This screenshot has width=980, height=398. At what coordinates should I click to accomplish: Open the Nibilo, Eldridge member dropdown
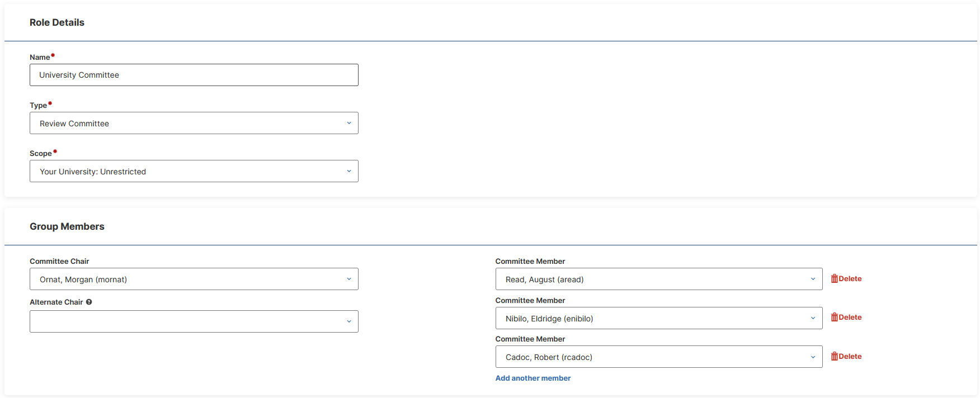tap(659, 318)
